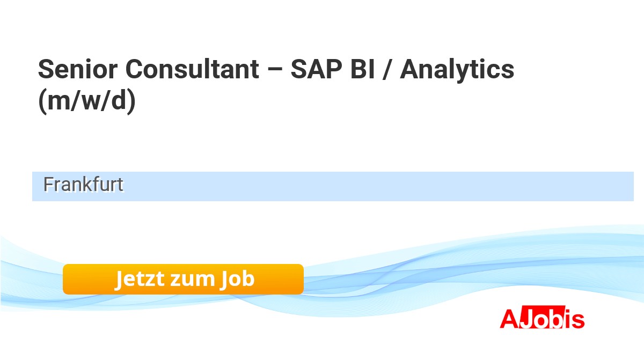The image size is (644, 338).
Task: Click the red letter A in the logo
Action: tap(509, 319)
